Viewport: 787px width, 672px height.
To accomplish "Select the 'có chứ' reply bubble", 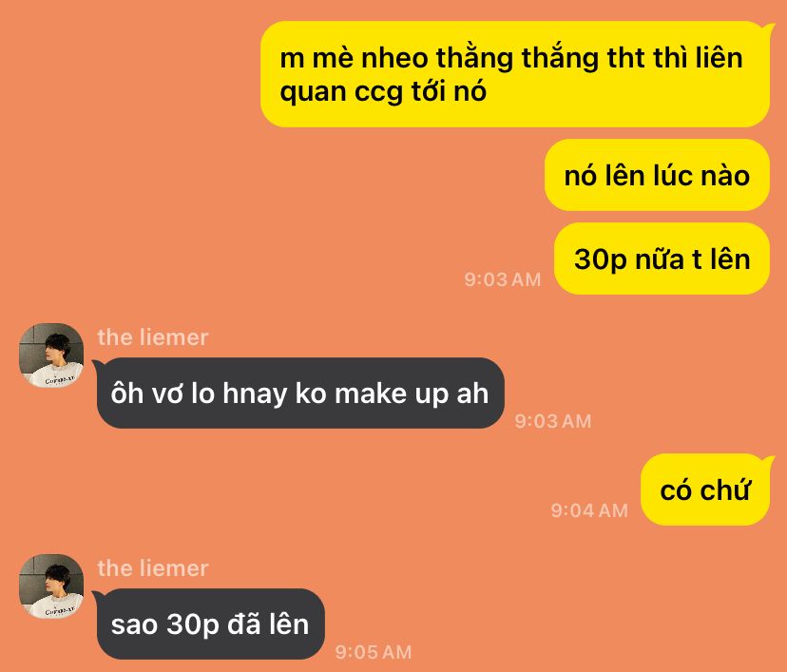I will (707, 490).
